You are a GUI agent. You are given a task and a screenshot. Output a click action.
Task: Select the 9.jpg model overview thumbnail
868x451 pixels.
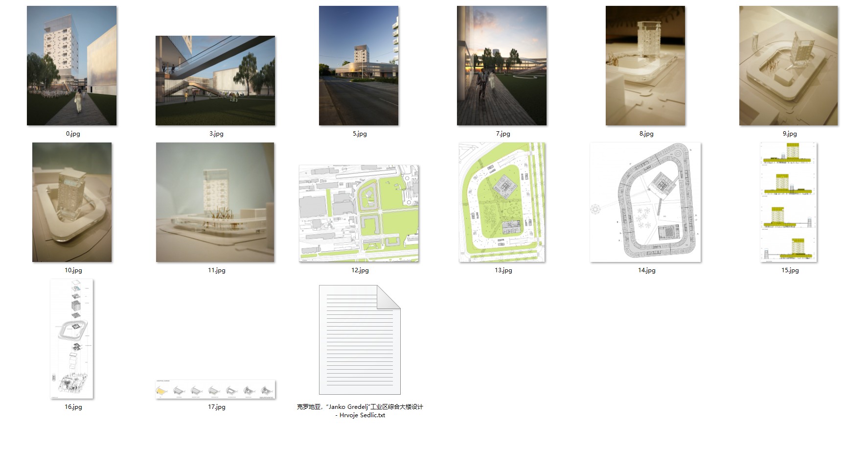tap(789, 66)
